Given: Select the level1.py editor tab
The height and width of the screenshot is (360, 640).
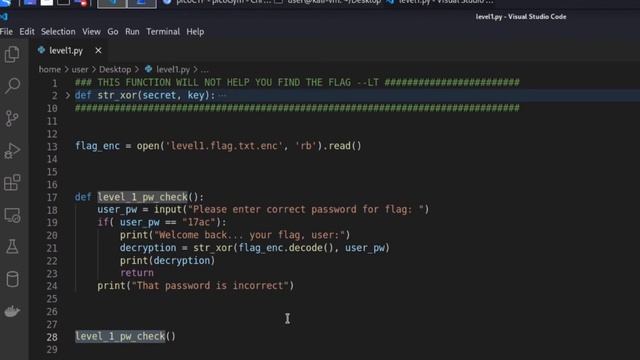Looking at the screenshot, I should click(69, 50).
